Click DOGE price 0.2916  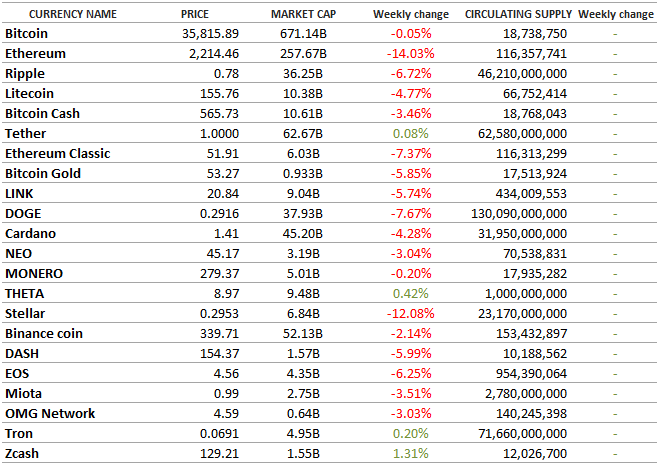pos(219,214)
